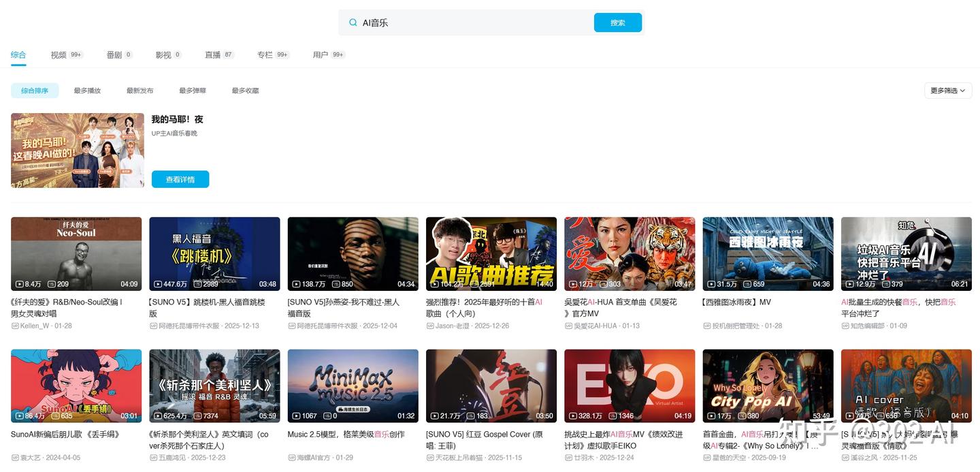Click title Music 2.5模型，格莱美级音乐创作
980x472 pixels.
(346, 435)
